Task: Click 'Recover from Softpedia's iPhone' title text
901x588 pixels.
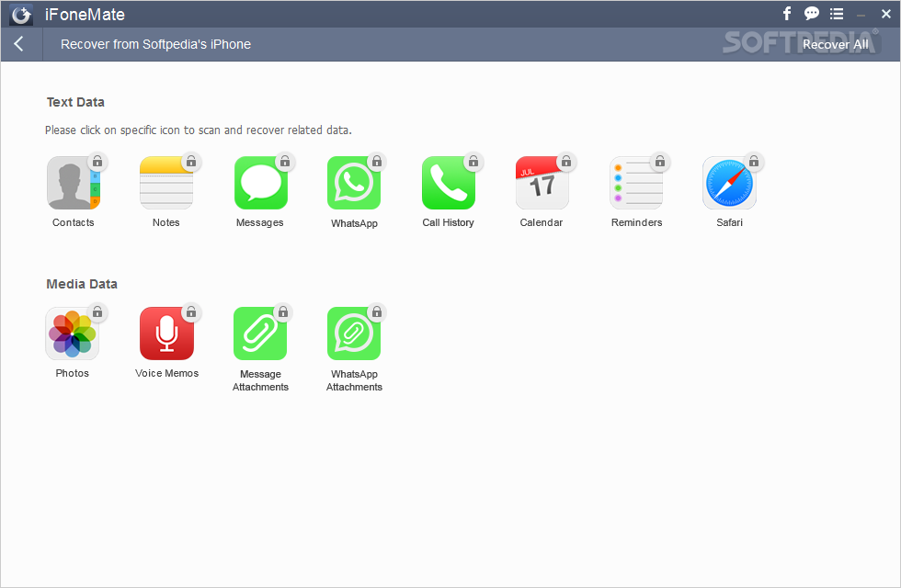Action: pyautogui.click(x=155, y=44)
